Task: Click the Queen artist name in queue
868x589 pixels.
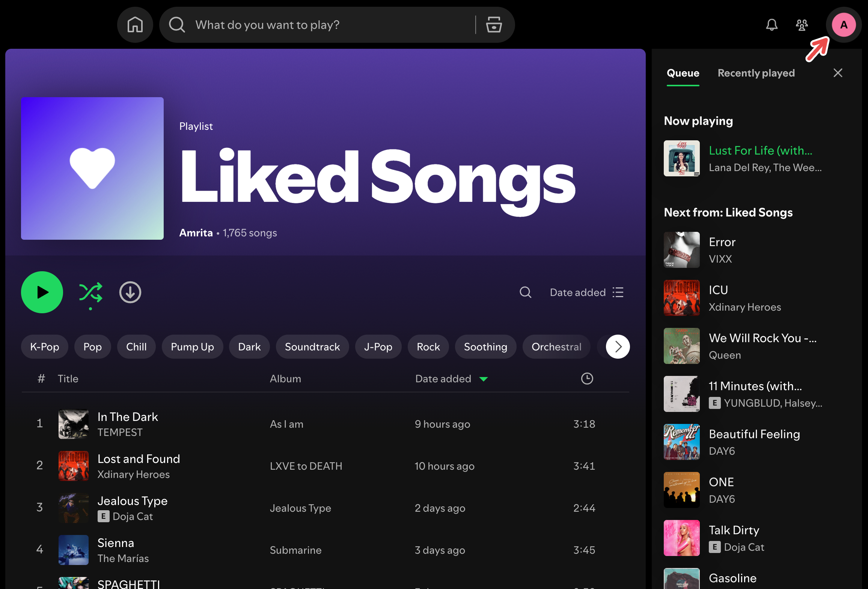Action: pos(725,355)
